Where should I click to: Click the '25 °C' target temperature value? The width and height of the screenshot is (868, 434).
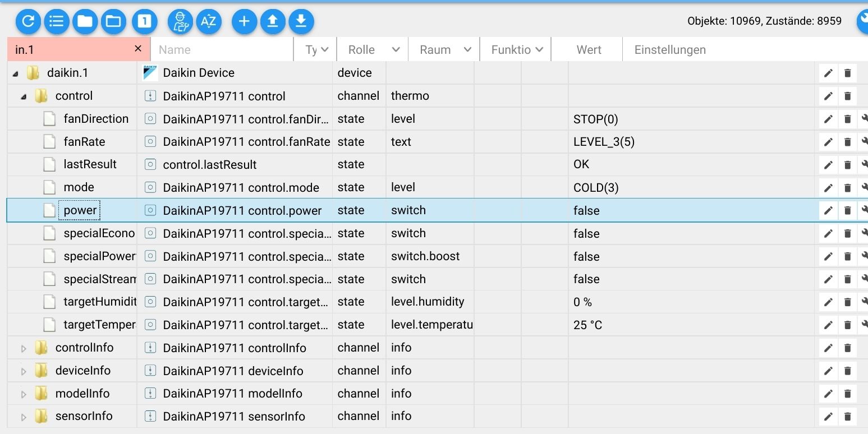click(588, 325)
